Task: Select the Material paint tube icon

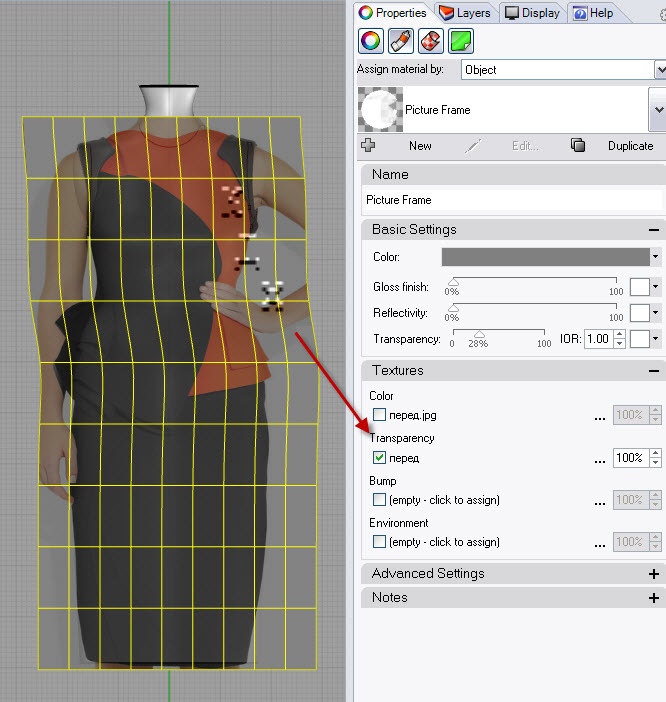Action: click(x=401, y=41)
